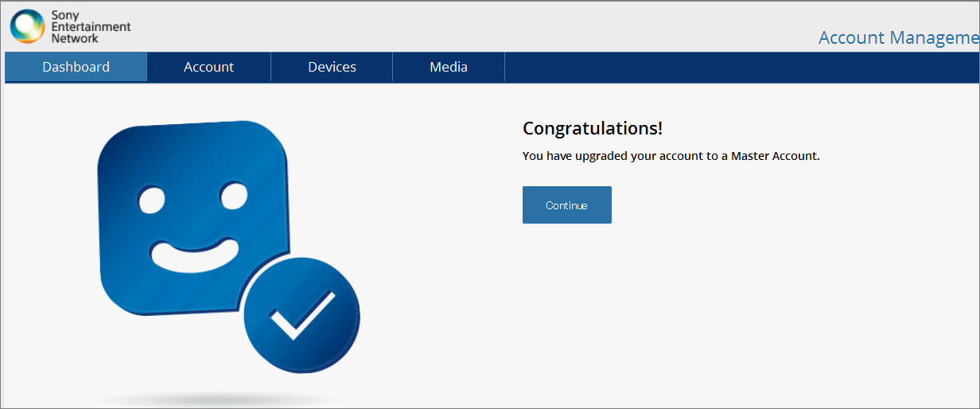980x409 pixels.
Task: Go to the Devices tab
Action: [332, 67]
